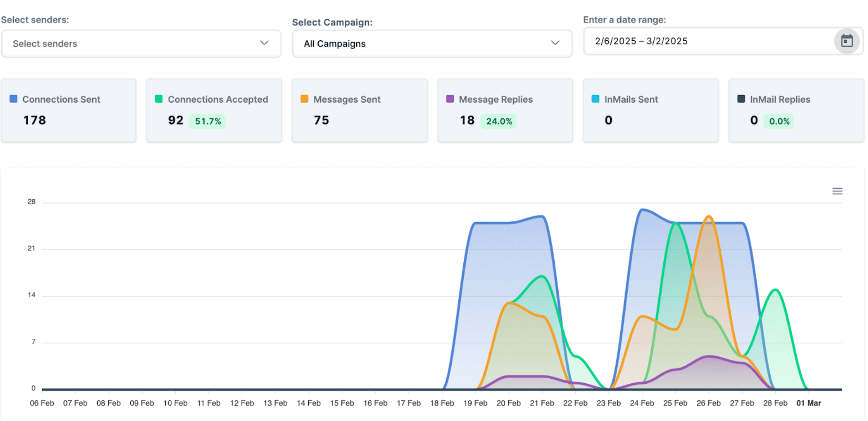Click the 178 connections sent value
Image resolution: width=868 pixels, height=421 pixels.
[x=34, y=120]
